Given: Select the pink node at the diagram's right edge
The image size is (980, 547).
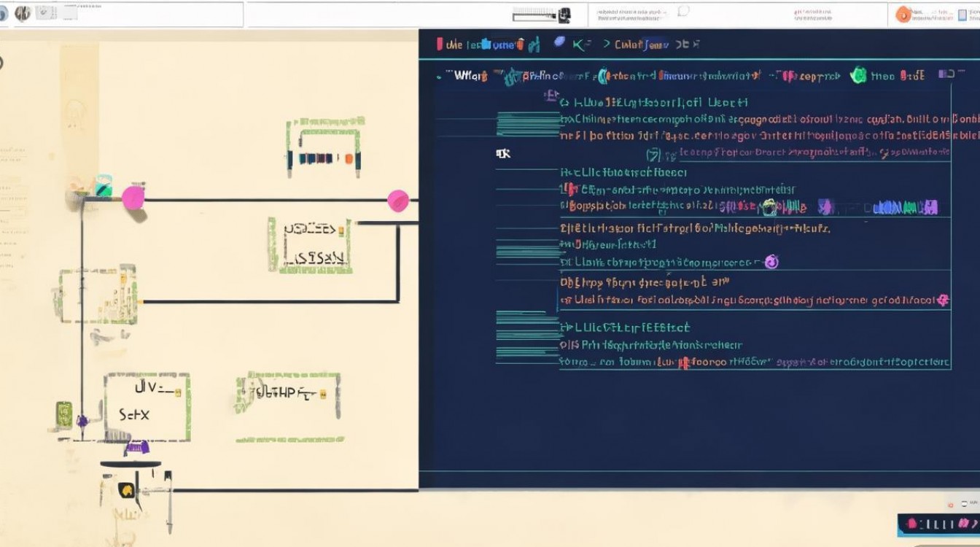Looking at the screenshot, I should [x=398, y=201].
